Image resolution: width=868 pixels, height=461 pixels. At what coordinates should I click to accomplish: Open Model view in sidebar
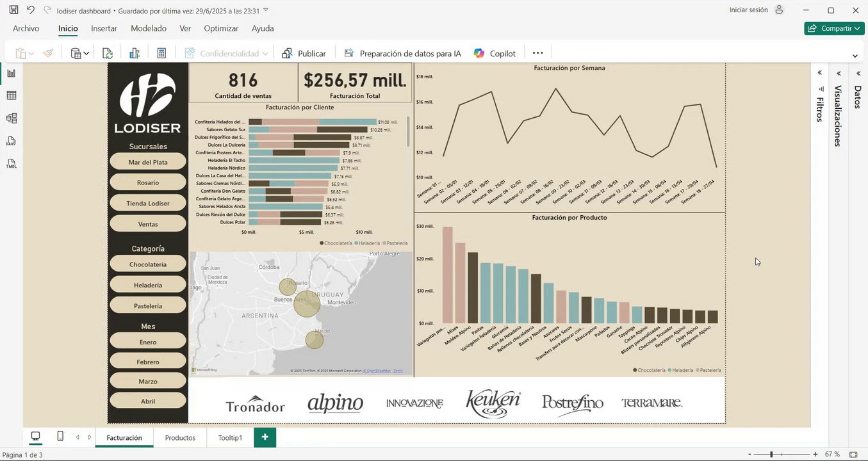click(11, 118)
